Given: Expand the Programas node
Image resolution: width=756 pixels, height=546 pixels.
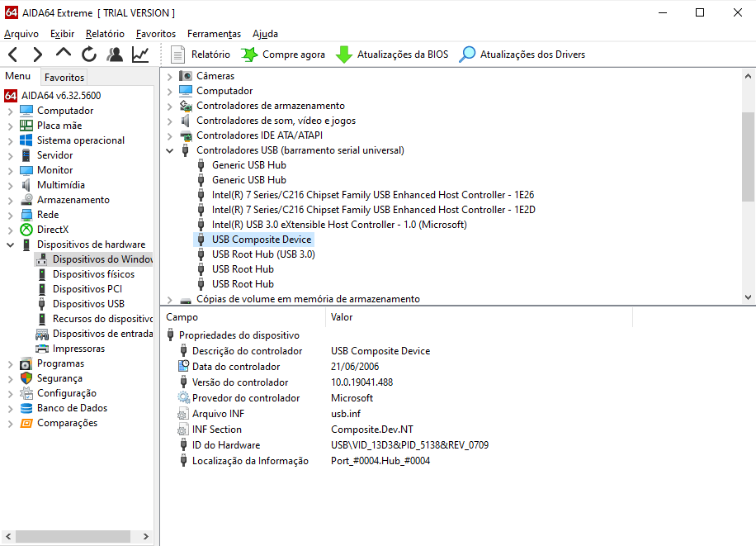Looking at the screenshot, I should point(10,364).
